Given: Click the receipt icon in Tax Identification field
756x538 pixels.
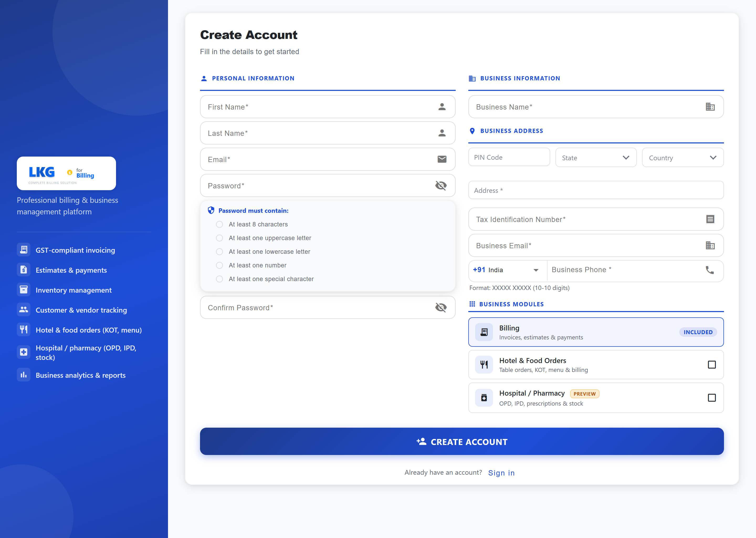Looking at the screenshot, I should tap(710, 219).
